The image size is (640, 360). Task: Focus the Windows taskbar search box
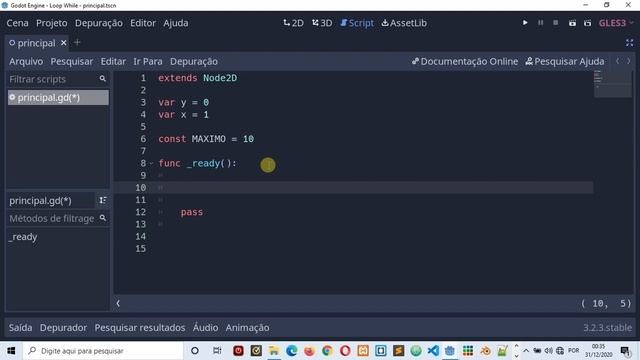click(x=104, y=351)
